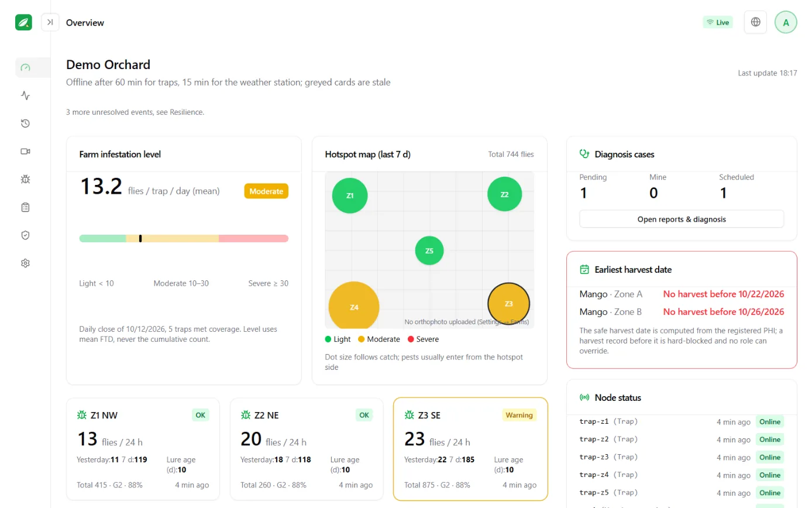Click the Scheduled count in Diagnosis cases
Viewport: 812px width, 508px height.
723,193
